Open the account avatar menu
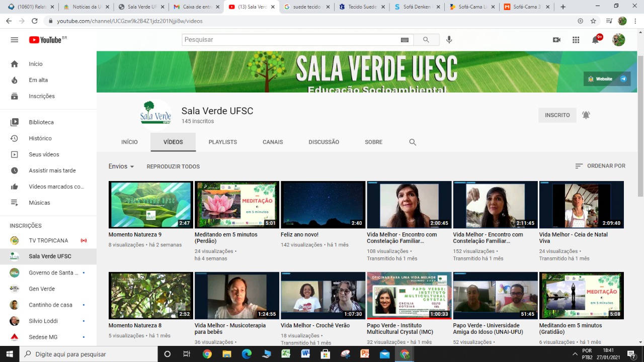 click(618, 40)
